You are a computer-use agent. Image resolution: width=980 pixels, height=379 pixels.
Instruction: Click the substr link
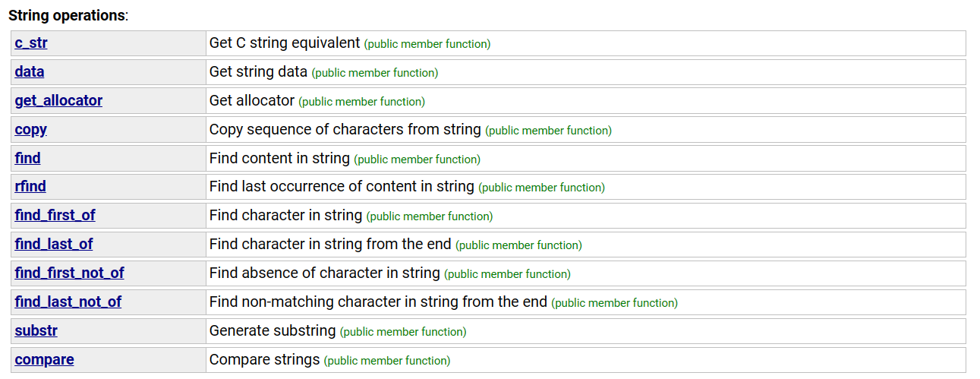tap(36, 331)
